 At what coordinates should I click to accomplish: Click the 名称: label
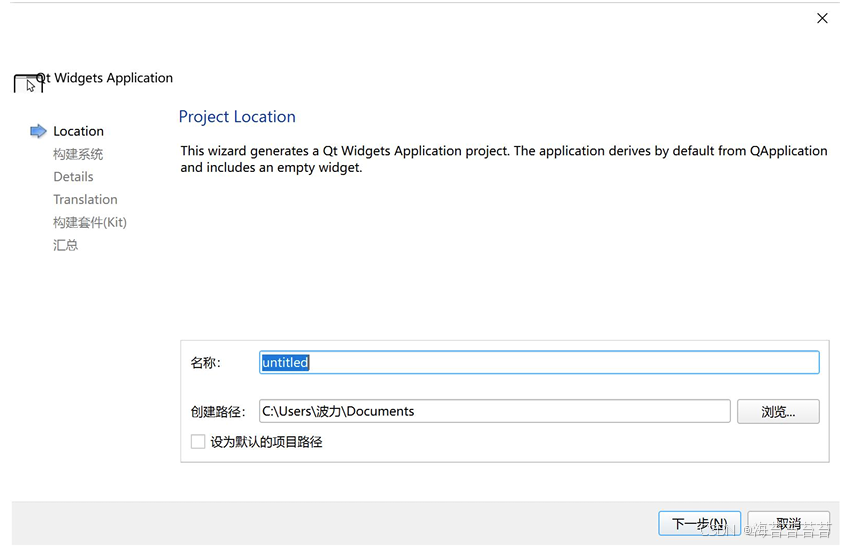point(205,363)
